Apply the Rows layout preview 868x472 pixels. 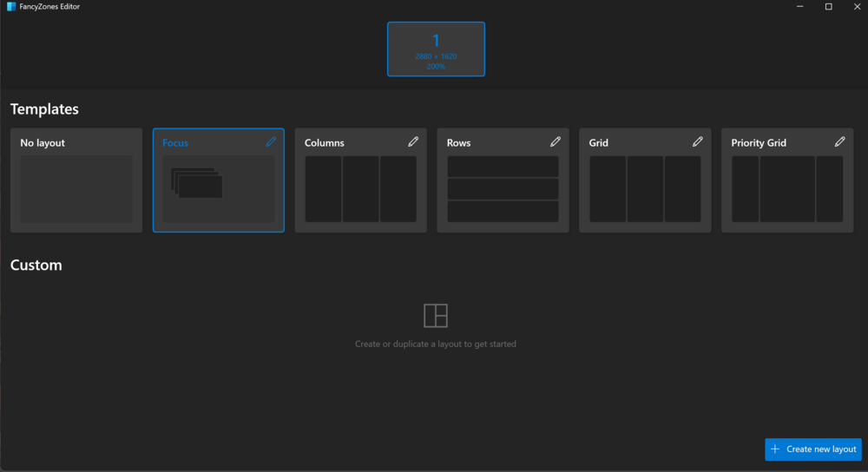pos(503,188)
